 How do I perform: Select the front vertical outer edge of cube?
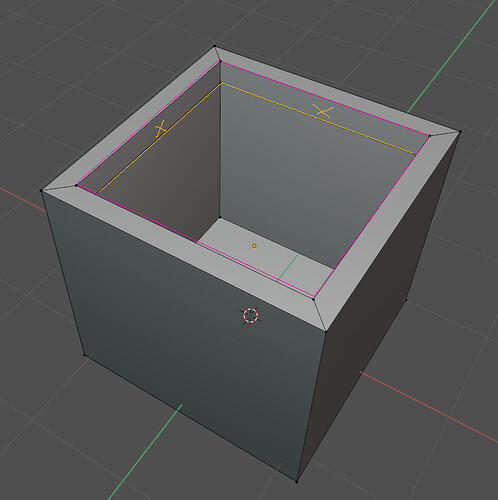[x=311, y=407]
